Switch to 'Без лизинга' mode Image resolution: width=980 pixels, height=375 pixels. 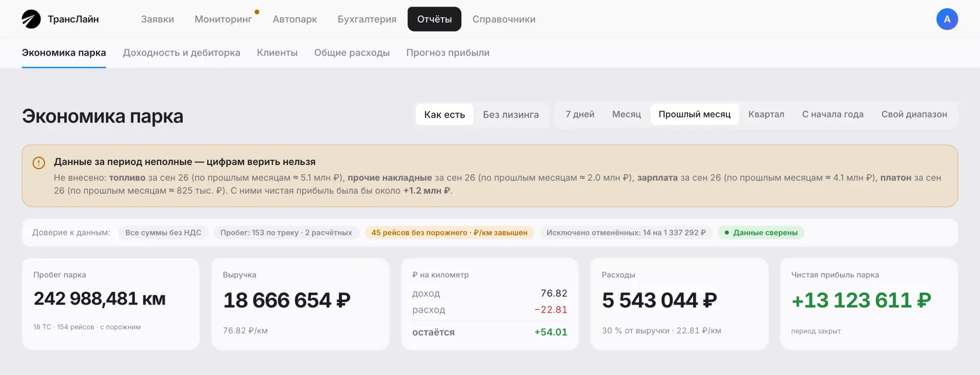coord(511,114)
